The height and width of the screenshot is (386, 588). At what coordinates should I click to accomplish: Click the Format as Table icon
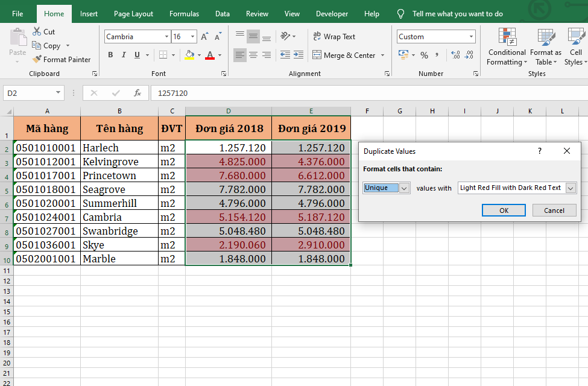pos(548,37)
